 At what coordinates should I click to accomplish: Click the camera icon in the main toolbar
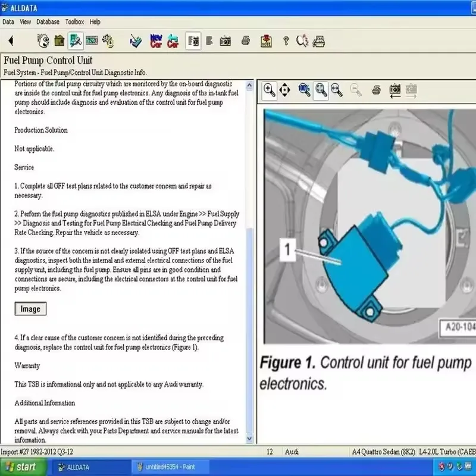pyautogui.click(x=226, y=41)
